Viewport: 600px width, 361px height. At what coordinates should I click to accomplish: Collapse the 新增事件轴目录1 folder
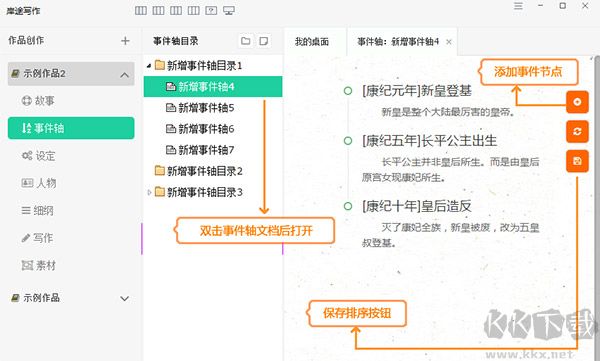[149, 66]
